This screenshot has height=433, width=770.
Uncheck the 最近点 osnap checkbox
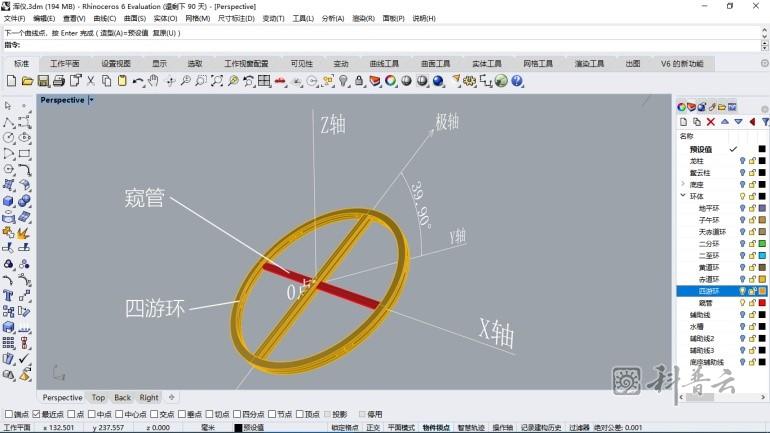coord(36,414)
